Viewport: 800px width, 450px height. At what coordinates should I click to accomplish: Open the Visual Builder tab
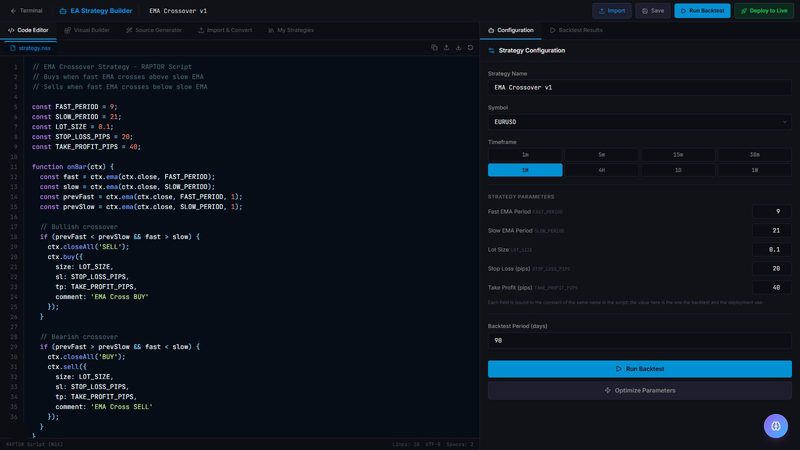pyautogui.click(x=87, y=30)
